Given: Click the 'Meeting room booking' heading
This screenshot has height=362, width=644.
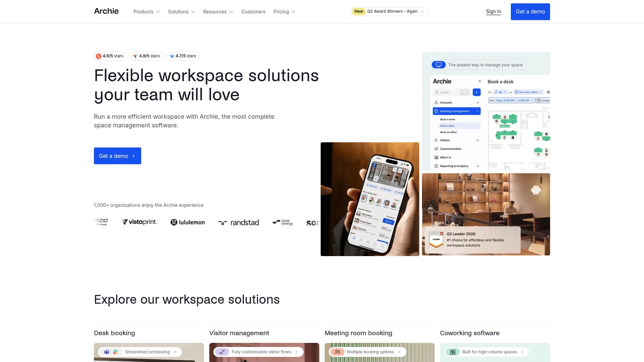Looking at the screenshot, I should point(358,333).
